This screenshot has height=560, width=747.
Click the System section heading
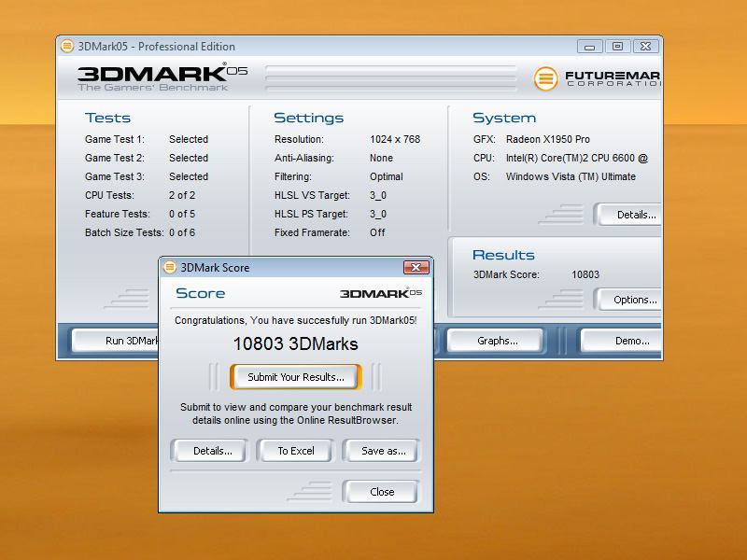(504, 119)
